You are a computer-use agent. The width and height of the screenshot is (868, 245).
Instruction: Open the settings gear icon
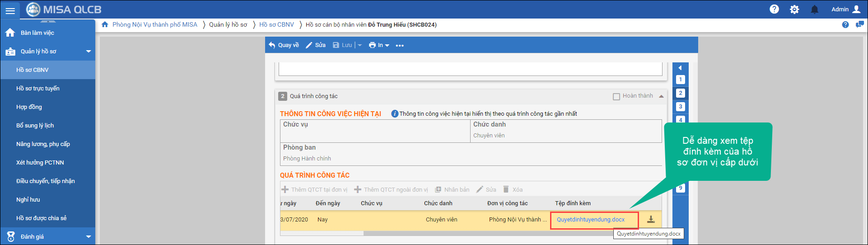(794, 9)
